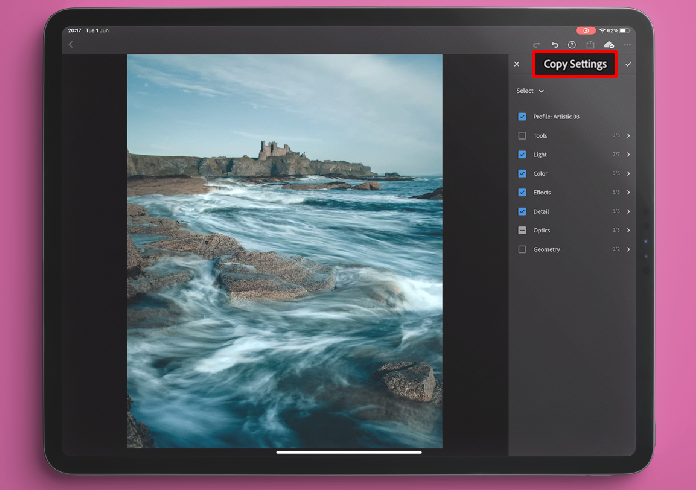Click the Copy Settings panel title
696x490 pixels.
pyautogui.click(x=575, y=64)
